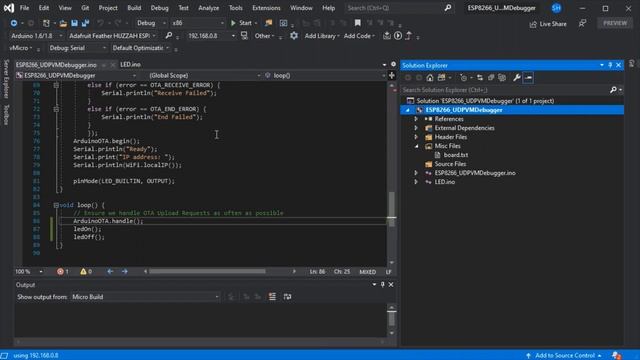The image size is (640, 360).
Task: Click the Solution Explorer Home icon
Action: click(x=430, y=78)
